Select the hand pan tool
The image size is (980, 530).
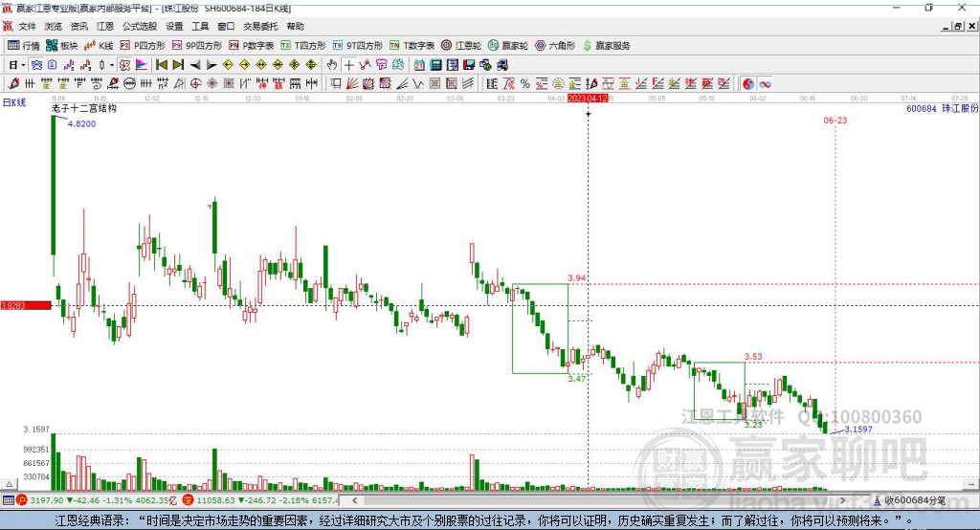[x=332, y=65]
